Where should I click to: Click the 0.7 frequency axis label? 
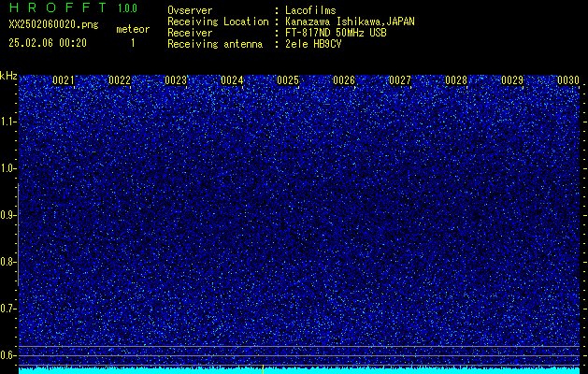(7, 309)
